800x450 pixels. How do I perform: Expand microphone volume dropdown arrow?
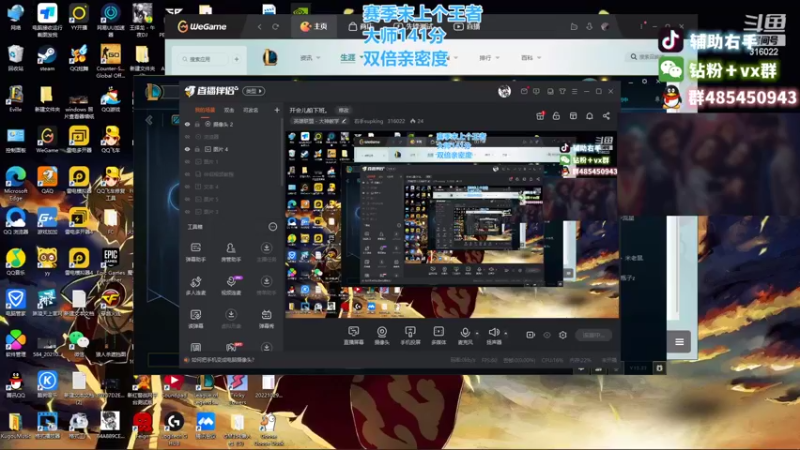pos(477,334)
